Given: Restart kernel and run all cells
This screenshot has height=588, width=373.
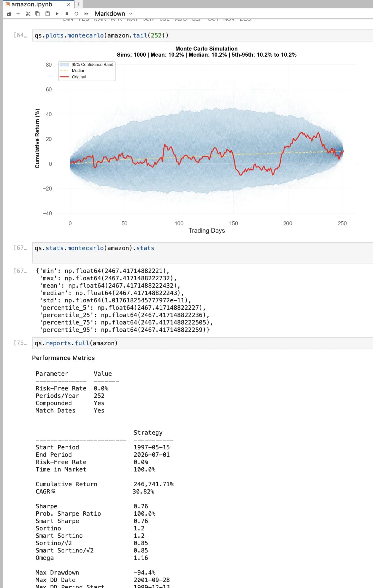Looking at the screenshot, I should pyautogui.click(x=86, y=14).
